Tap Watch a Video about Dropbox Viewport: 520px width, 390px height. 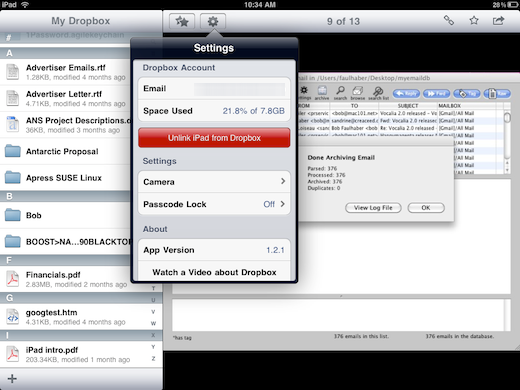click(x=214, y=272)
